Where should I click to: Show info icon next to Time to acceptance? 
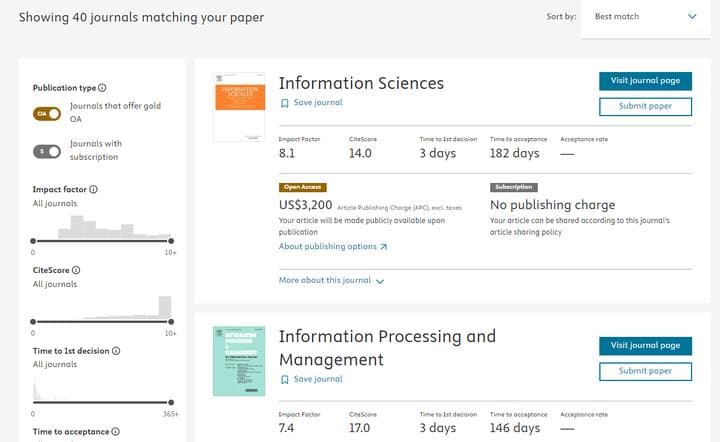(x=116, y=431)
